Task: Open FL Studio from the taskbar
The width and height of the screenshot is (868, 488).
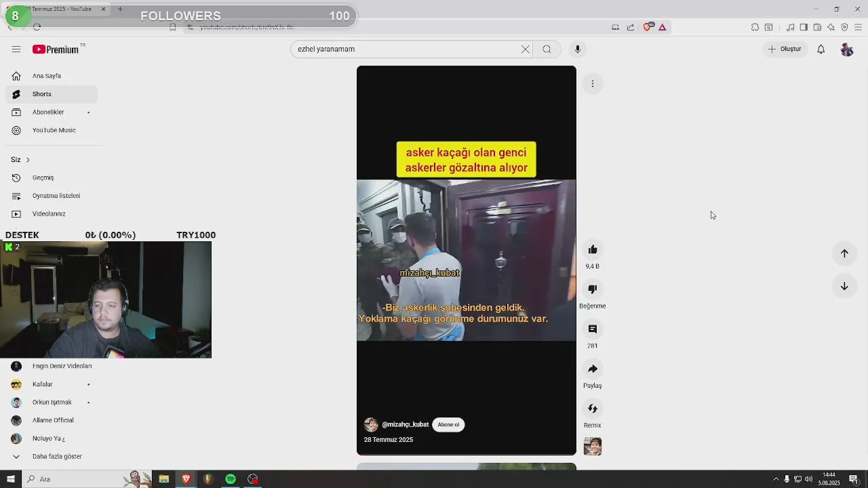Action: (x=208, y=479)
